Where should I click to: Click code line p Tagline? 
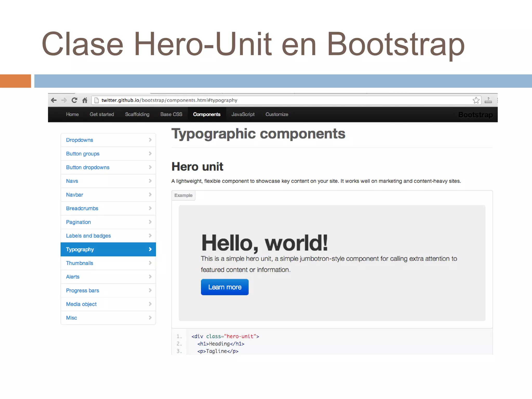218,351
